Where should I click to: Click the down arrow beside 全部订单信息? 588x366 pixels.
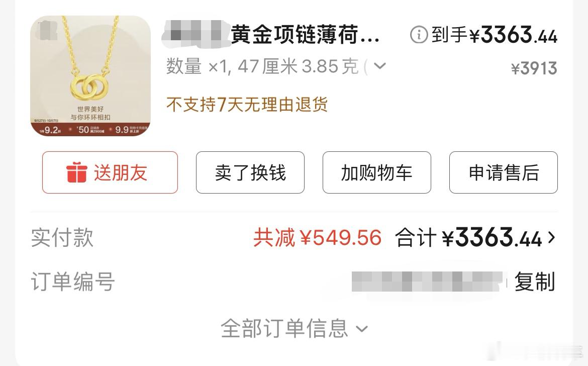(x=361, y=329)
